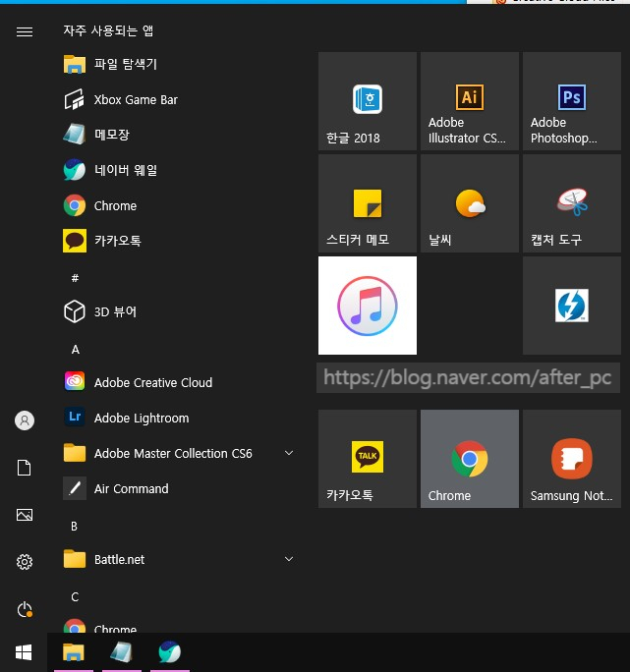Image resolution: width=630 pixels, height=672 pixels.
Task: Open the 한글 2018 tile
Action: (x=368, y=101)
